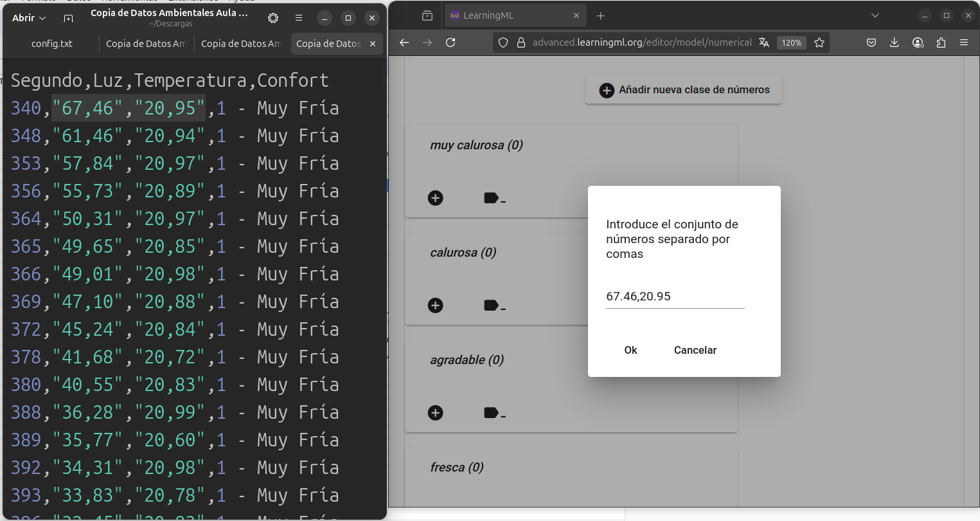Click Ok in the number input dialog
Screen dimensions: 980x521
(630, 350)
